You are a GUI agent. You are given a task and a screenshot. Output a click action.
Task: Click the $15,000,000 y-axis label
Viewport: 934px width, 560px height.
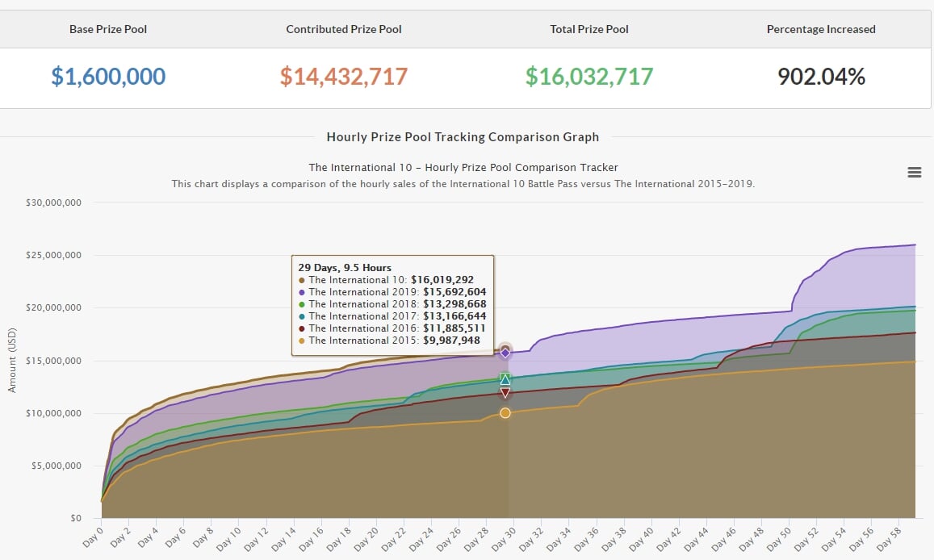(x=53, y=361)
